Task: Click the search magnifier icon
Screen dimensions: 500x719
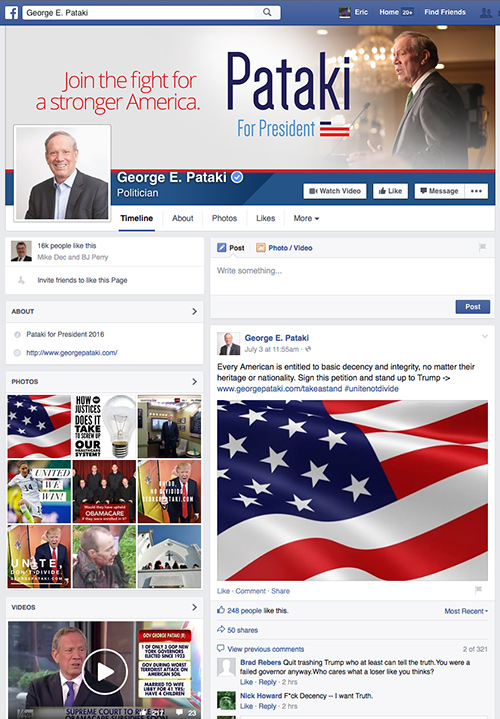Action: pos(267,12)
